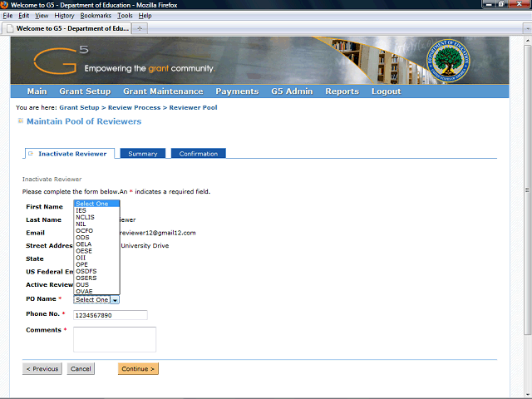Follow the Review Process breadcrumb link
This screenshot has width=532, height=399.
134,107
